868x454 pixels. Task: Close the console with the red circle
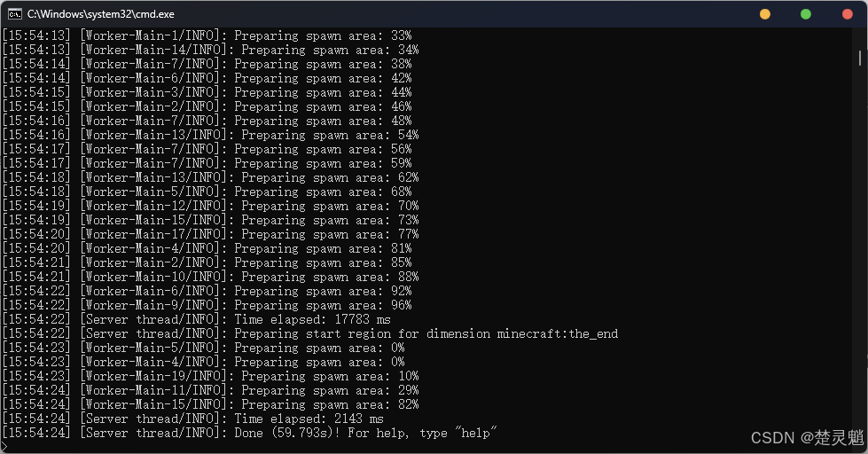click(x=847, y=14)
